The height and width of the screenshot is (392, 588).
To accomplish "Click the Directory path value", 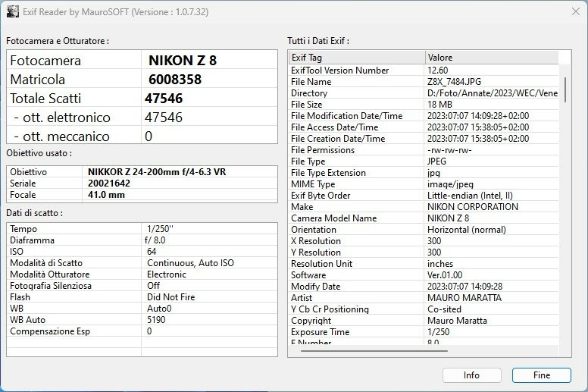I will click(x=493, y=93).
